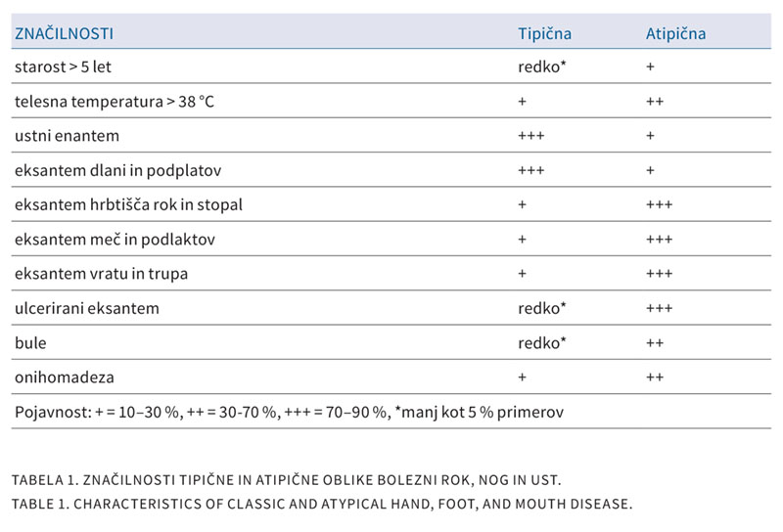Screen dimensions: 783x532
Task: Select the Slovenian 'TABELA 1.' caption
Action: pos(287,480)
